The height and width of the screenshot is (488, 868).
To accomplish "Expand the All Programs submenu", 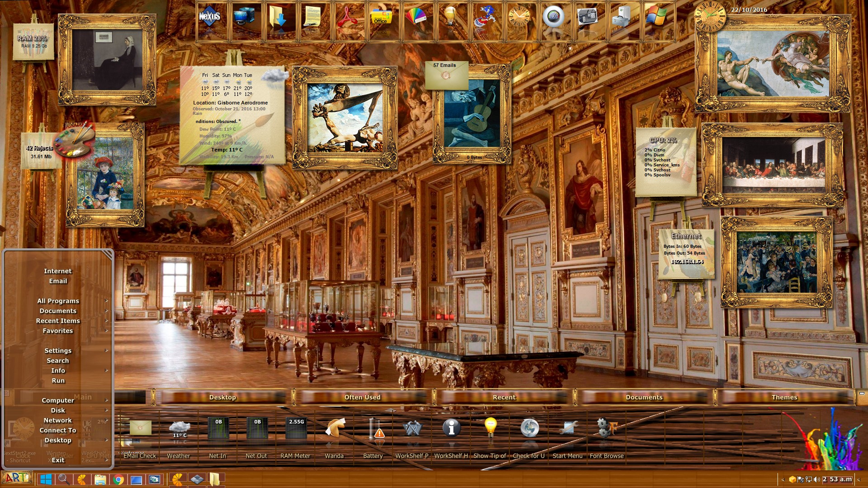I will coord(58,301).
